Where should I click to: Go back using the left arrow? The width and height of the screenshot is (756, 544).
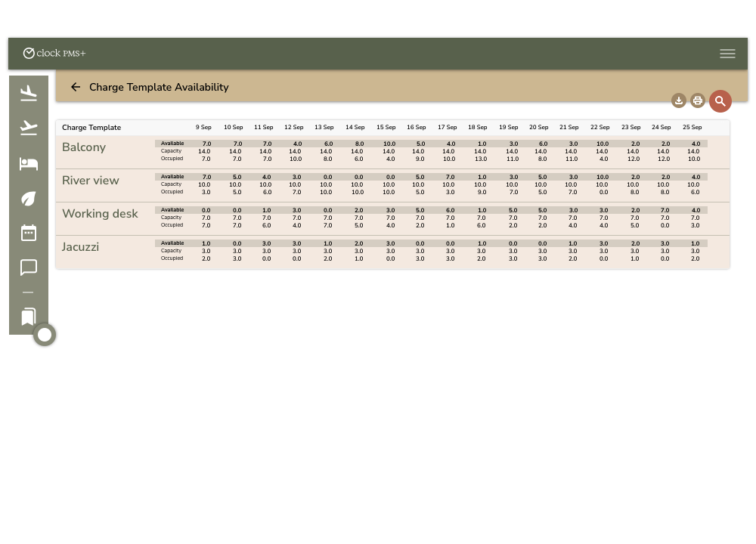(76, 87)
